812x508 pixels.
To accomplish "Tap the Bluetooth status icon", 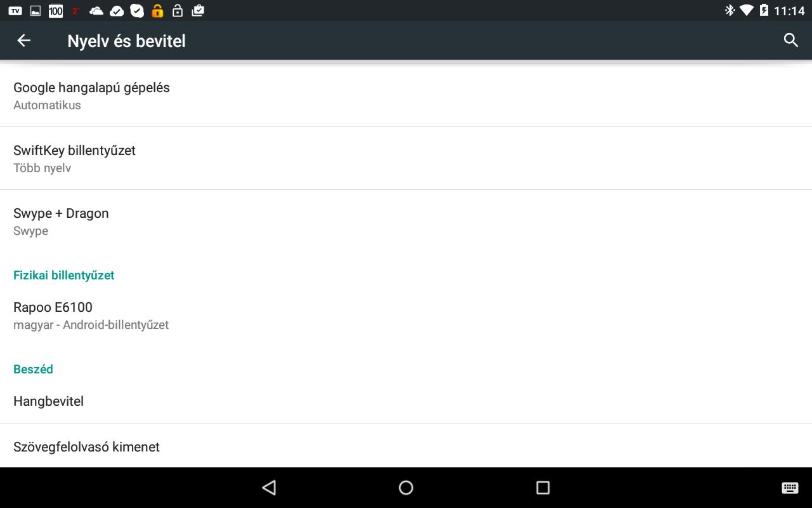I will point(730,10).
